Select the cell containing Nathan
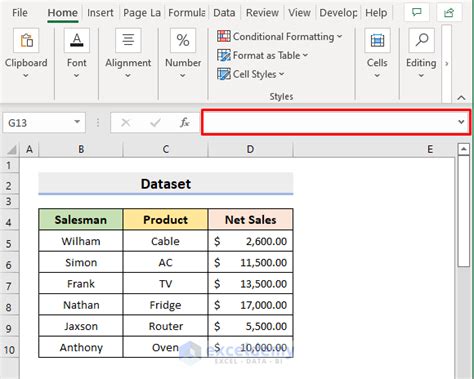474x379 pixels. (81, 305)
